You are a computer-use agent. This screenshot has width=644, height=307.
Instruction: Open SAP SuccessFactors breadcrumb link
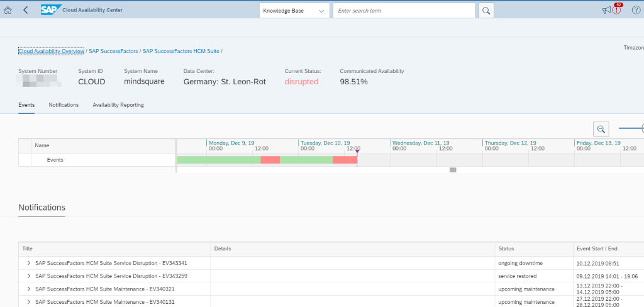point(113,52)
